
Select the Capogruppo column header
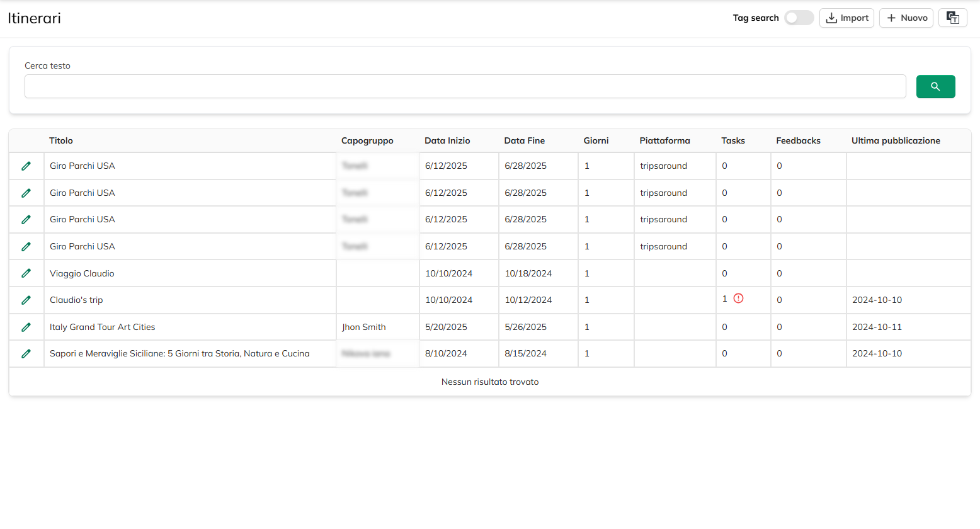click(x=367, y=141)
